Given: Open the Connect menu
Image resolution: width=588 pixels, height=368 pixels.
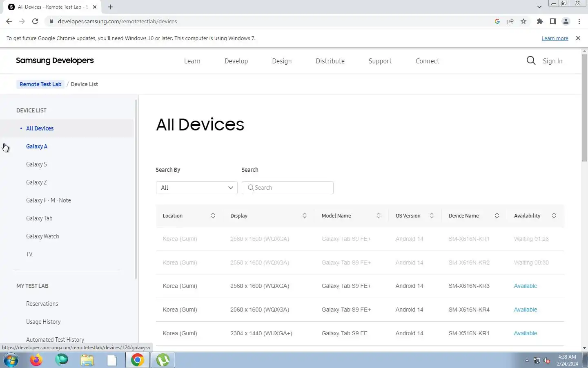Looking at the screenshot, I should tap(427, 61).
